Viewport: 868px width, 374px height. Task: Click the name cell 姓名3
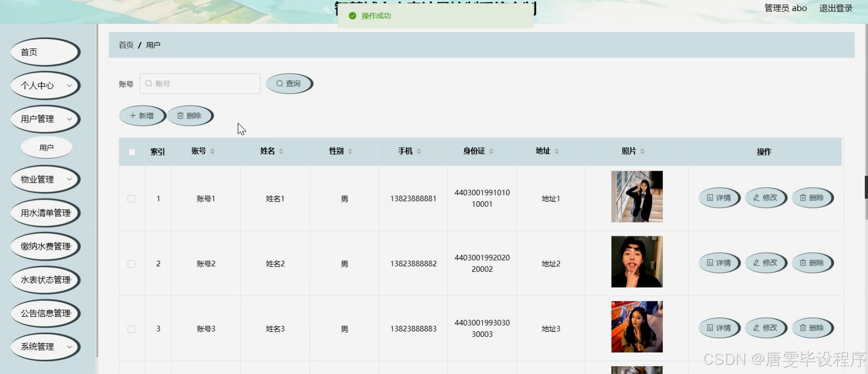pos(275,329)
